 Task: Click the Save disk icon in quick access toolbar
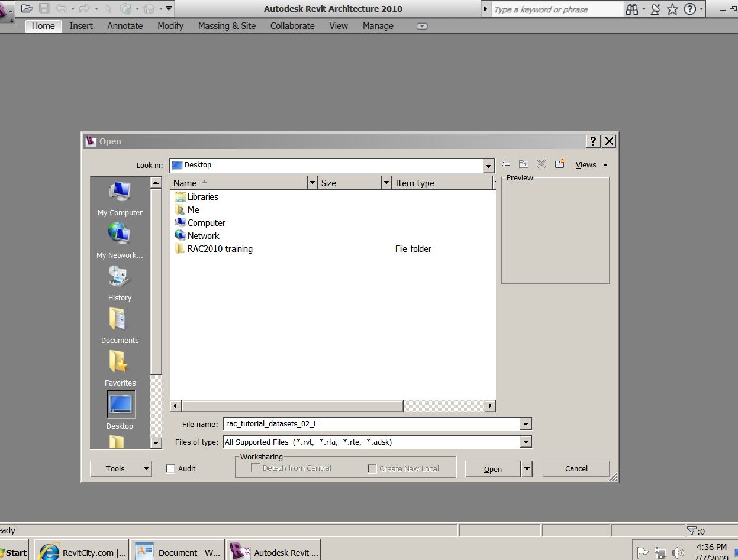tap(44, 8)
